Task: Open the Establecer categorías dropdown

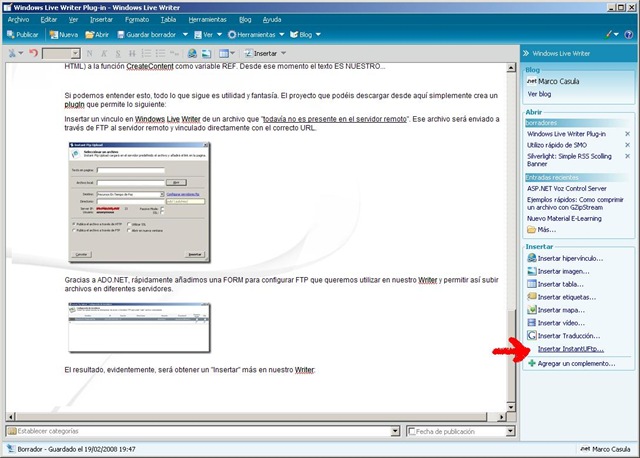Action: [395, 431]
